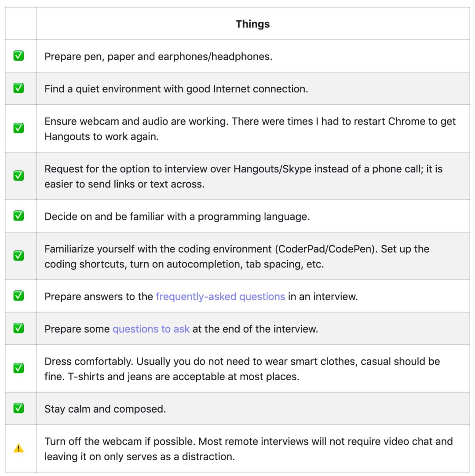
Task: Click green checkmark beside 'Prepare pen, paper' row
Action: pos(18,56)
